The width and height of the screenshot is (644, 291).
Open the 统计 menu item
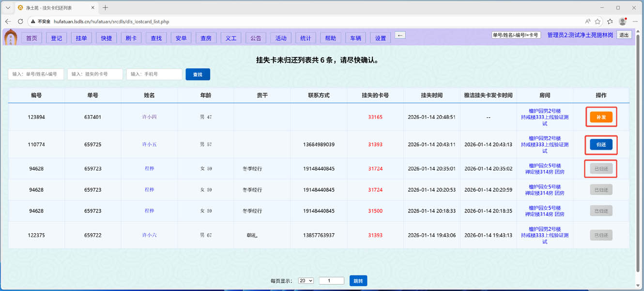306,38
